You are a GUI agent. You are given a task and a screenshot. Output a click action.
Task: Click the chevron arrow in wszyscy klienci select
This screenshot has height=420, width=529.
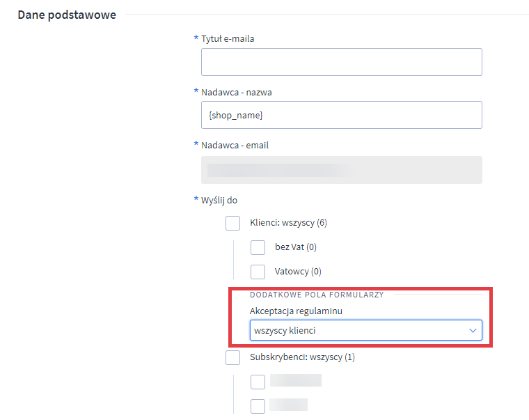473,331
